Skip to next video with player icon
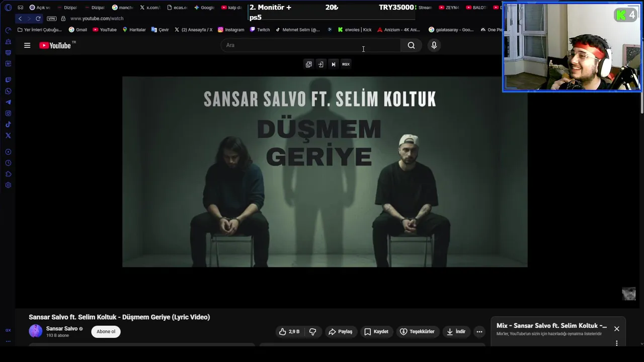The image size is (644, 362). click(333, 64)
